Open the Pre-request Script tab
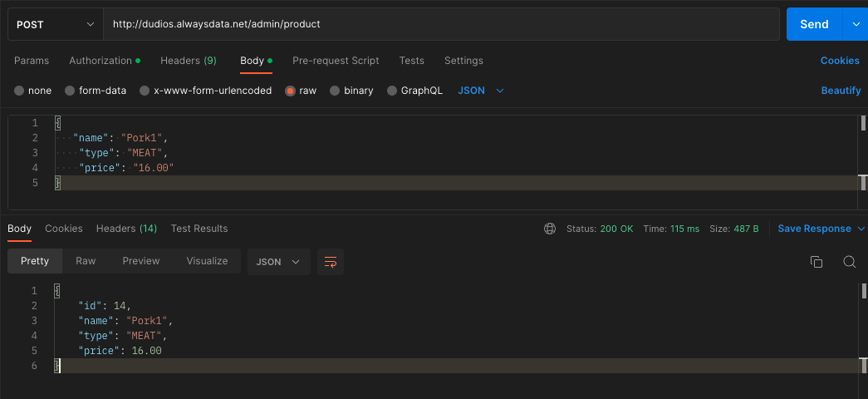 click(336, 61)
